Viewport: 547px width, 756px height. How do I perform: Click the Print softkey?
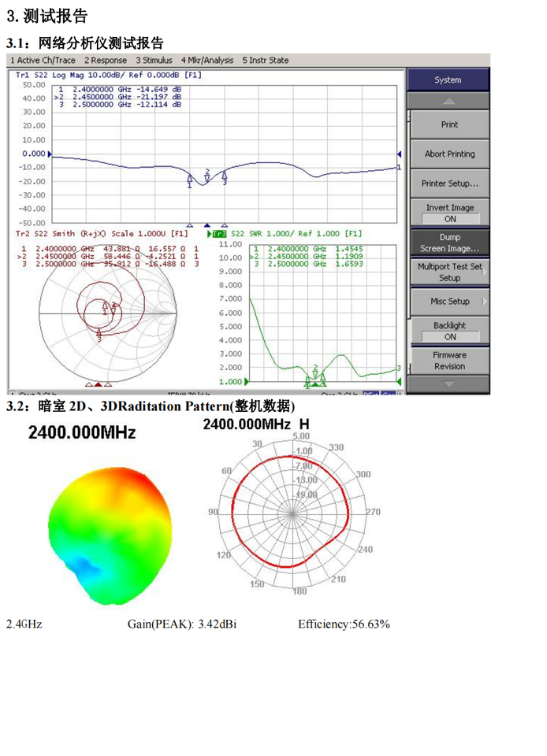[449, 124]
